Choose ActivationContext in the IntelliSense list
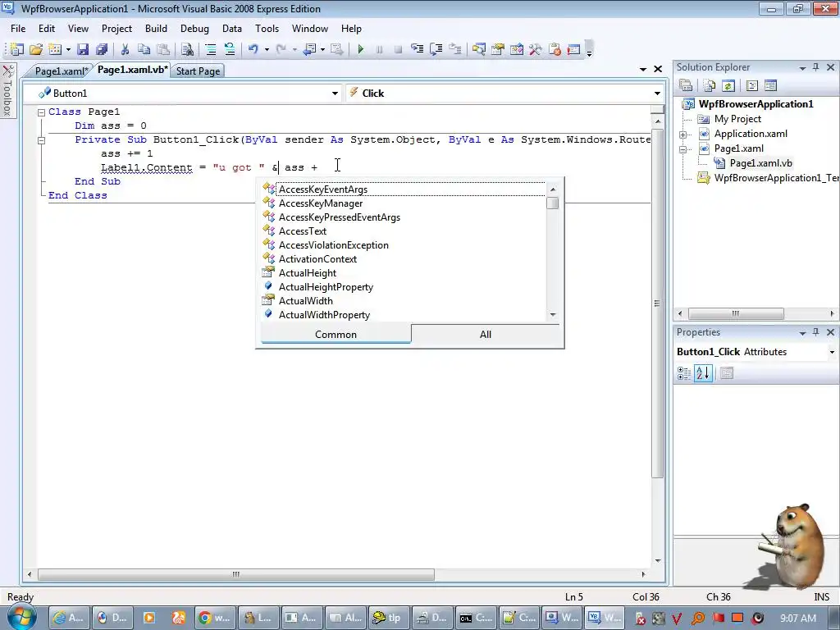This screenshot has width=840, height=630. pos(317,258)
